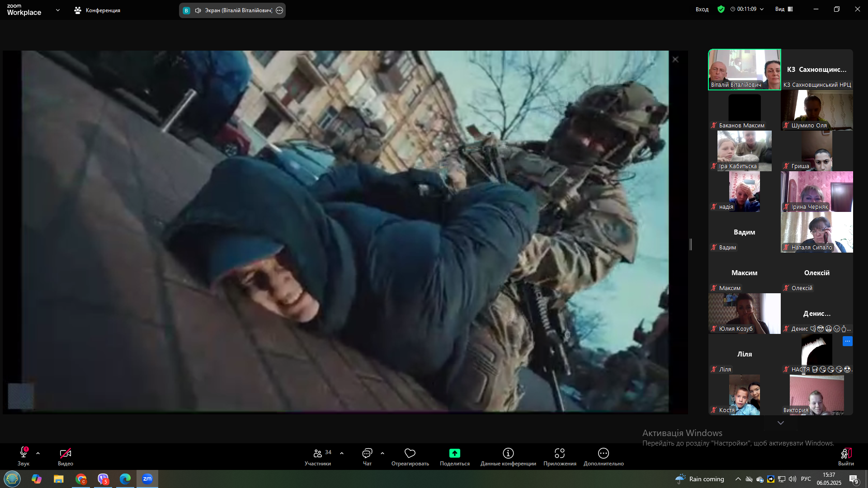Open File Explorer from taskbar
The height and width of the screenshot is (488, 868).
click(x=59, y=479)
